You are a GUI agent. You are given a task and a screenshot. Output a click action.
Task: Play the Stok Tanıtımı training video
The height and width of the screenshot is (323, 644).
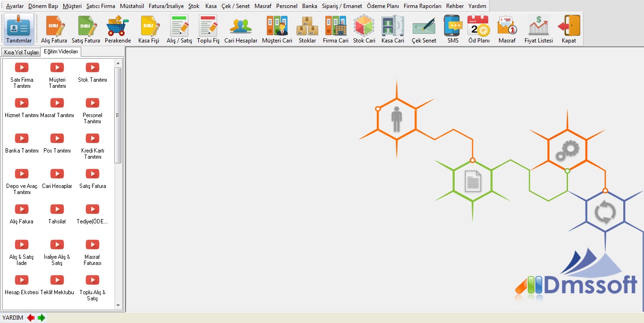click(93, 68)
